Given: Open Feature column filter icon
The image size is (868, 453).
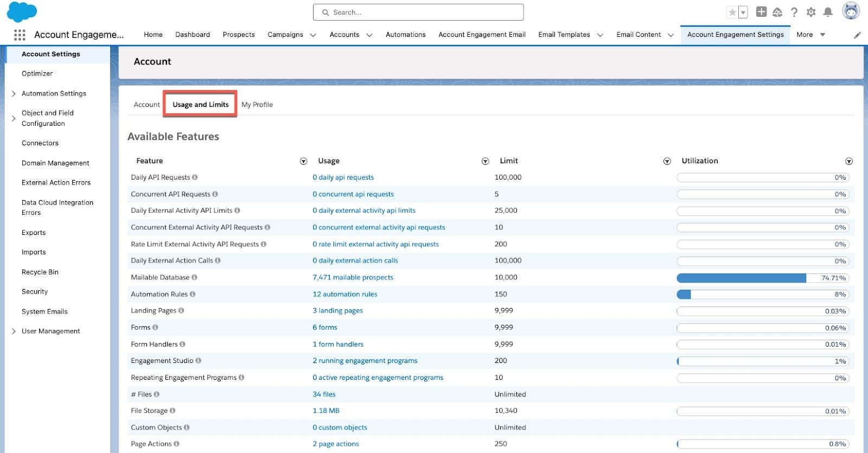Looking at the screenshot, I should click(x=304, y=161).
